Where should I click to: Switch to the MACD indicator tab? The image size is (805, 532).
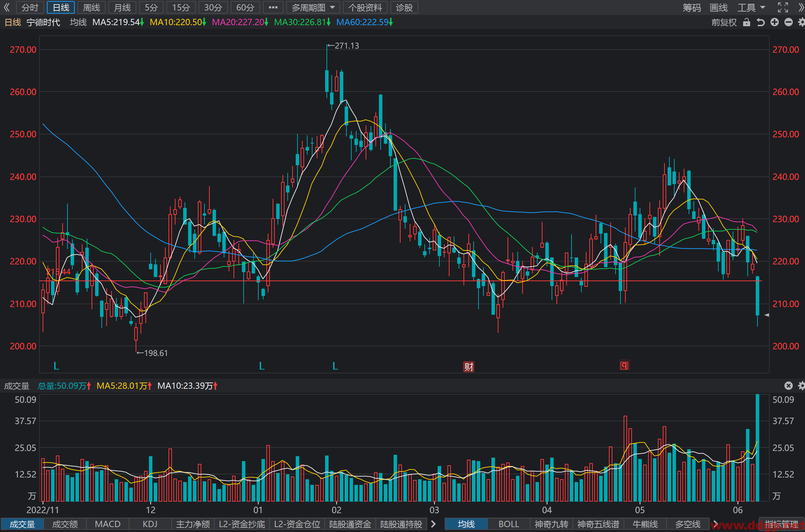coord(108,524)
